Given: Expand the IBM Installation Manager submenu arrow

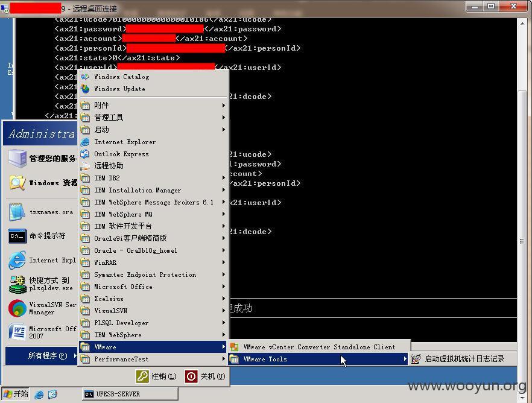Looking at the screenshot, I should pyautogui.click(x=224, y=190).
